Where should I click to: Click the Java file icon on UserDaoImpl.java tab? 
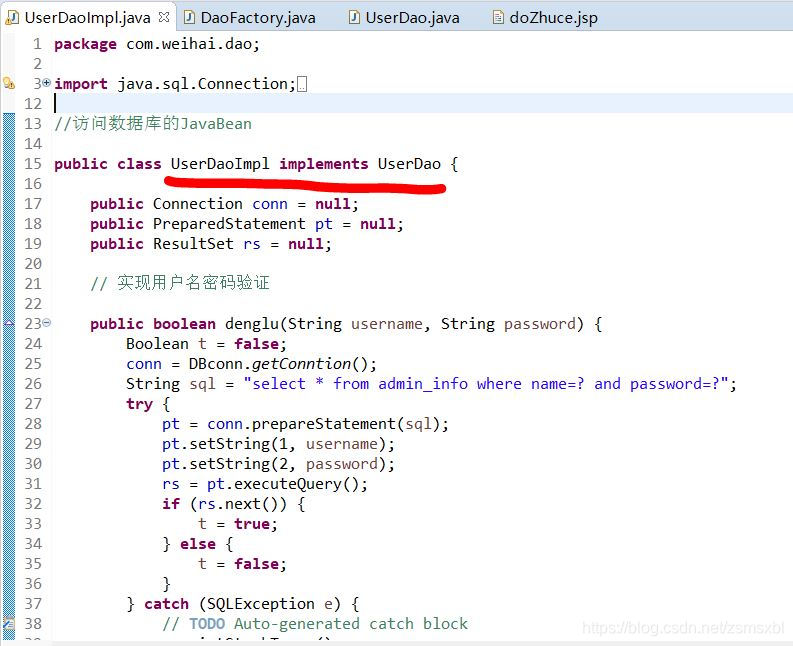pos(12,18)
